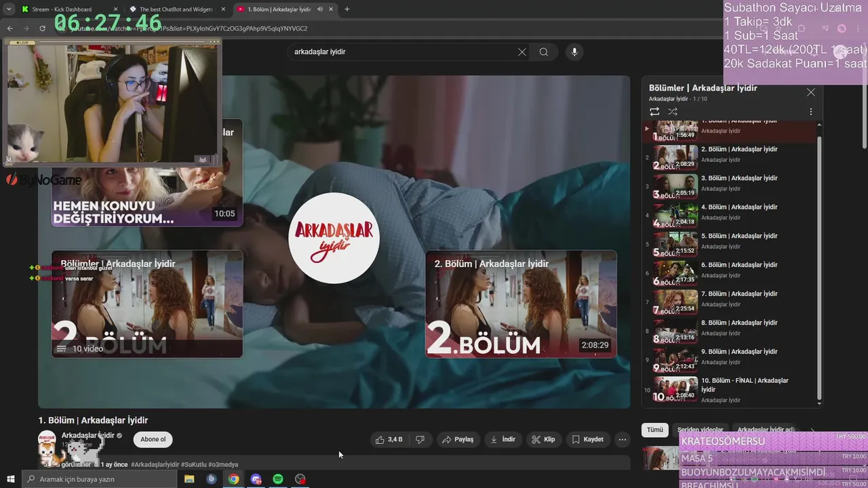Run search with the magnifier icon
The image size is (868, 488).
click(x=544, y=52)
